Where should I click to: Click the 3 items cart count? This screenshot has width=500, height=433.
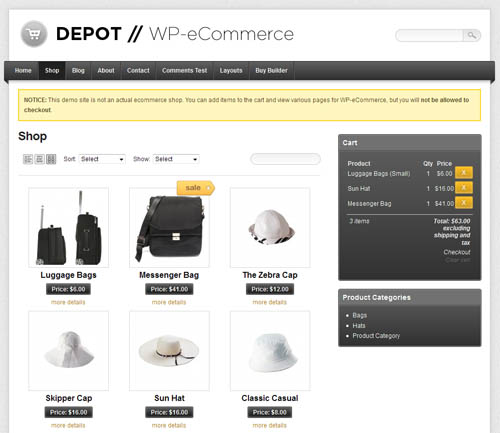(x=359, y=221)
